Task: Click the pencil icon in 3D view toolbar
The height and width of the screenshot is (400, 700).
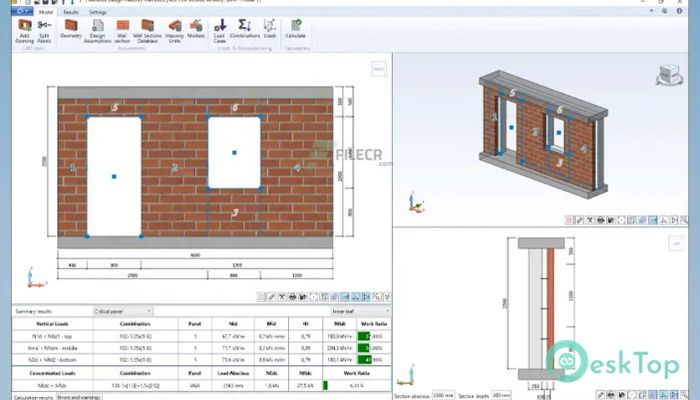Action: (579, 220)
